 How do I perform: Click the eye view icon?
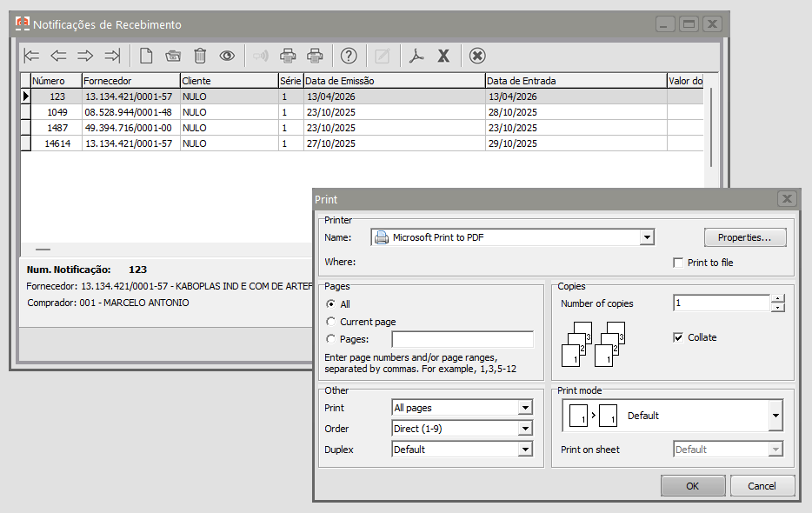pyautogui.click(x=227, y=56)
